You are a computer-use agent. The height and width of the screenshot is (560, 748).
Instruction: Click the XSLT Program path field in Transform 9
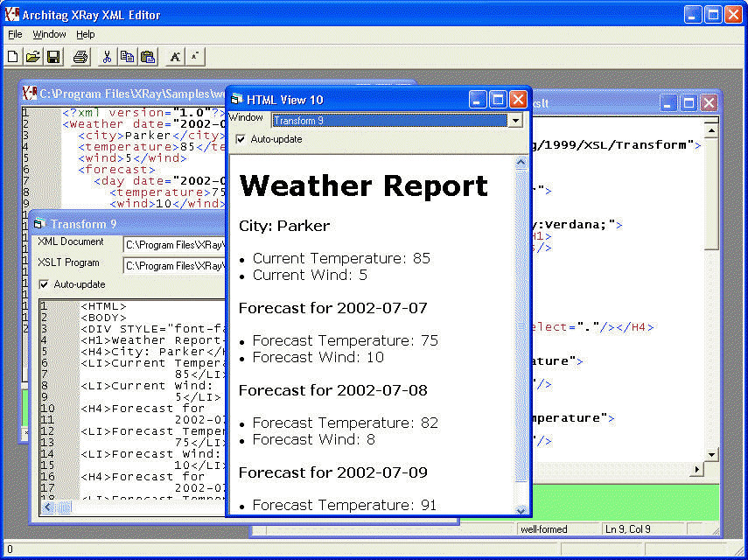coord(173,266)
